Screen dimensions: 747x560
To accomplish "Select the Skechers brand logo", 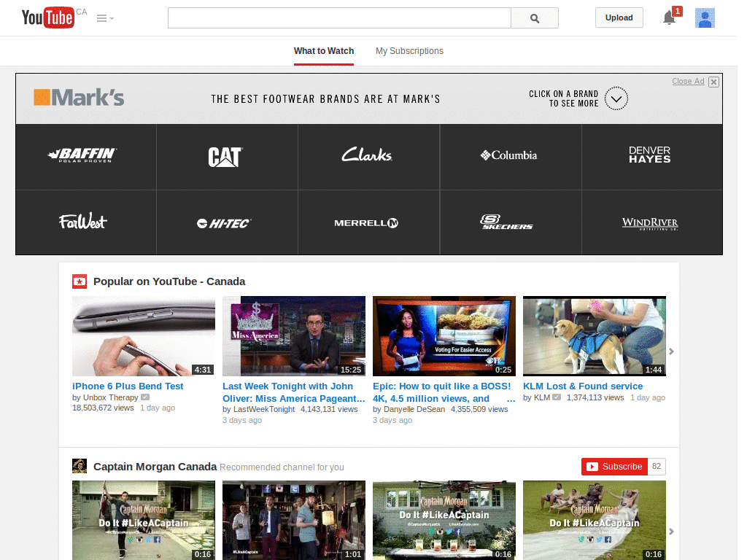I will point(506,222).
